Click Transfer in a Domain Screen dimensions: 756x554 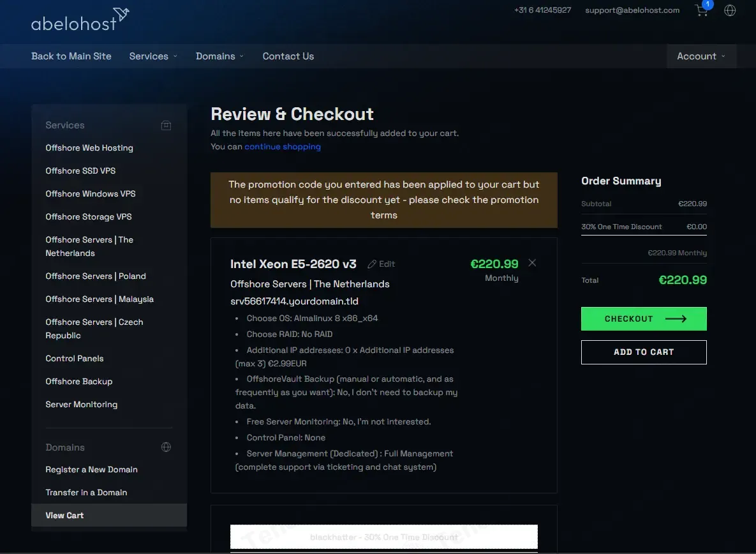click(x=86, y=493)
